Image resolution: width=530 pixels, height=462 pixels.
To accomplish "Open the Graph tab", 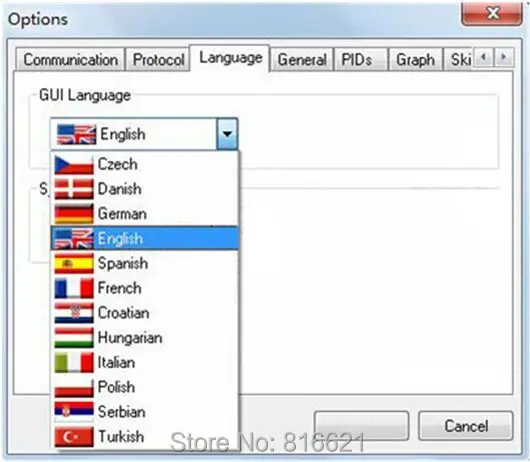I will [415, 60].
